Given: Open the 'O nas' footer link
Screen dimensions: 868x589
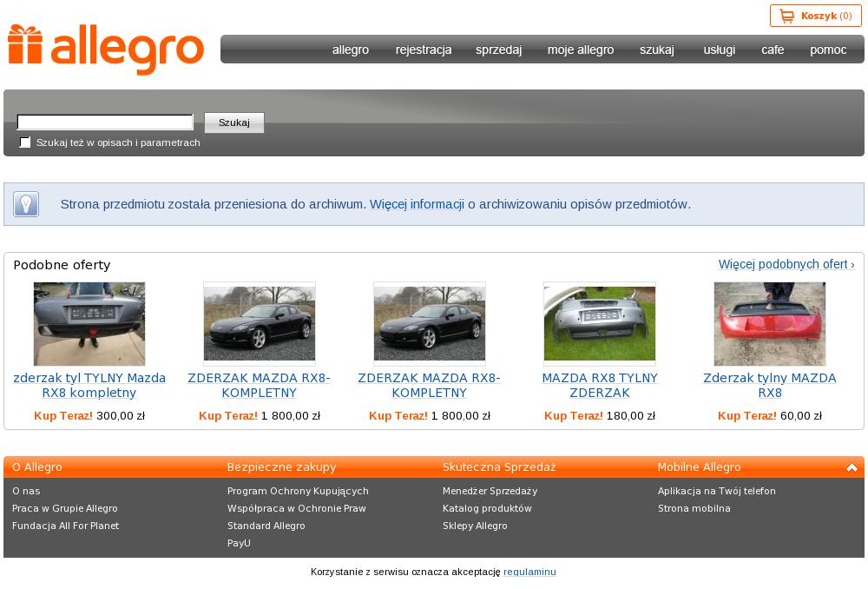Looking at the screenshot, I should [26, 491].
